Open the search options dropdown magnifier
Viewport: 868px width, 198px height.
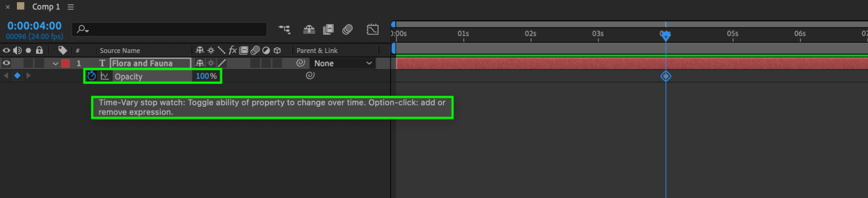click(x=83, y=30)
